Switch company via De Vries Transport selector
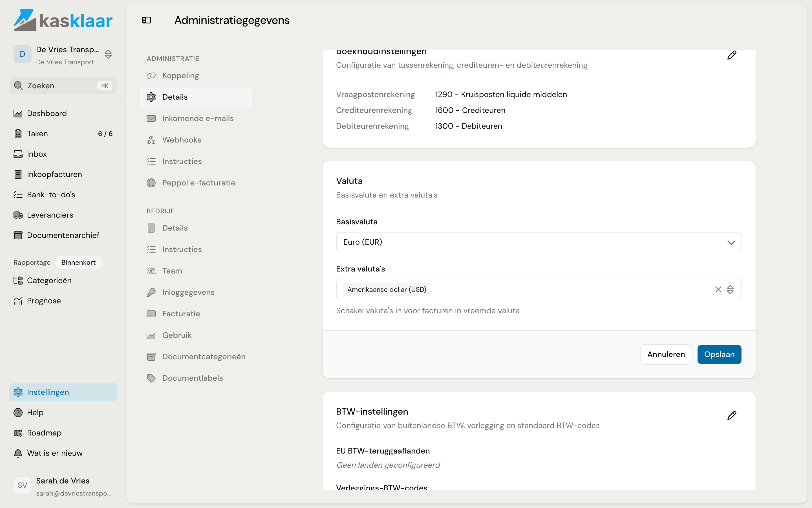 pyautogui.click(x=63, y=55)
